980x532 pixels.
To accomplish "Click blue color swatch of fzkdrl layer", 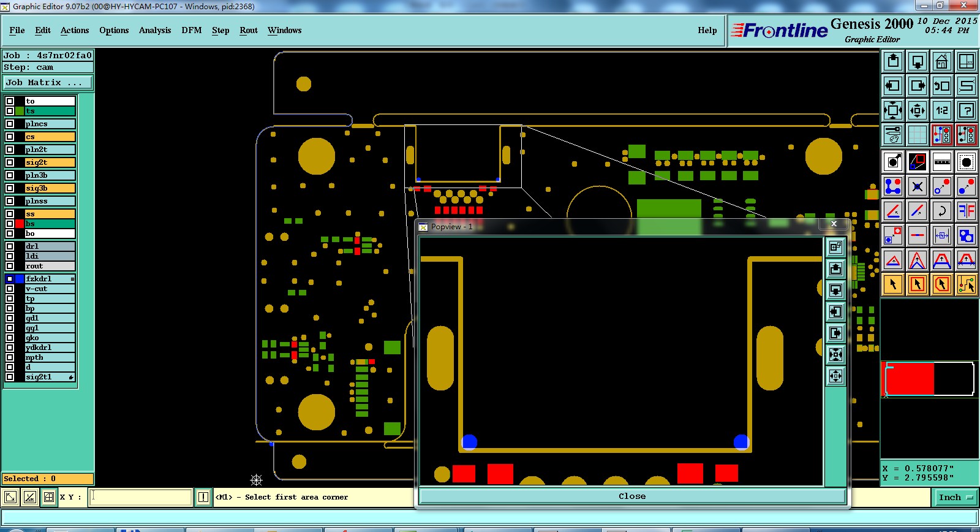I will point(20,279).
